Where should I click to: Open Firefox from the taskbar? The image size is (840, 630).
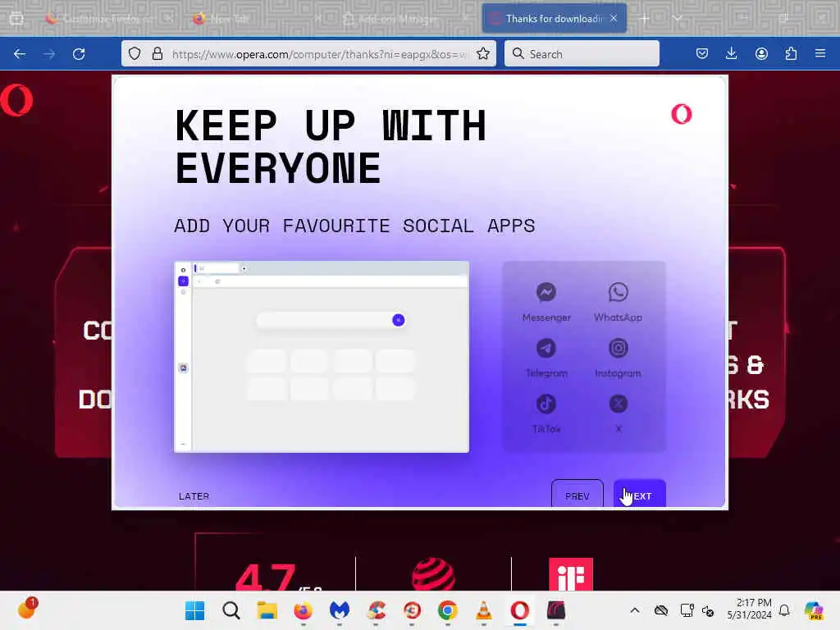click(304, 610)
